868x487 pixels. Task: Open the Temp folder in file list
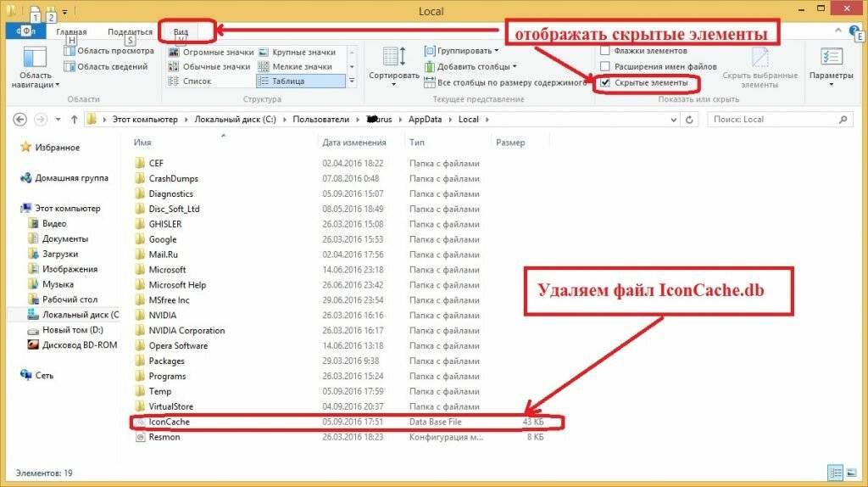coord(159,392)
